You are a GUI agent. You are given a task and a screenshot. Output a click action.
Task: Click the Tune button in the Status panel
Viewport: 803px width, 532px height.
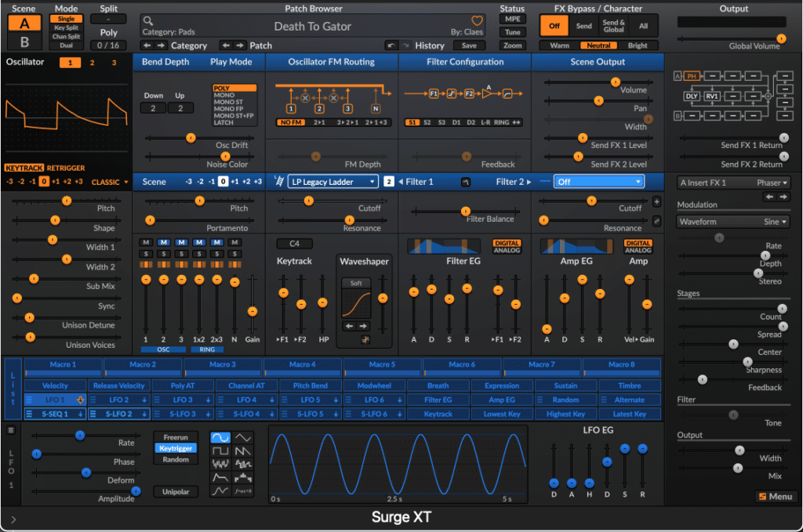click(x=513, y=34)
